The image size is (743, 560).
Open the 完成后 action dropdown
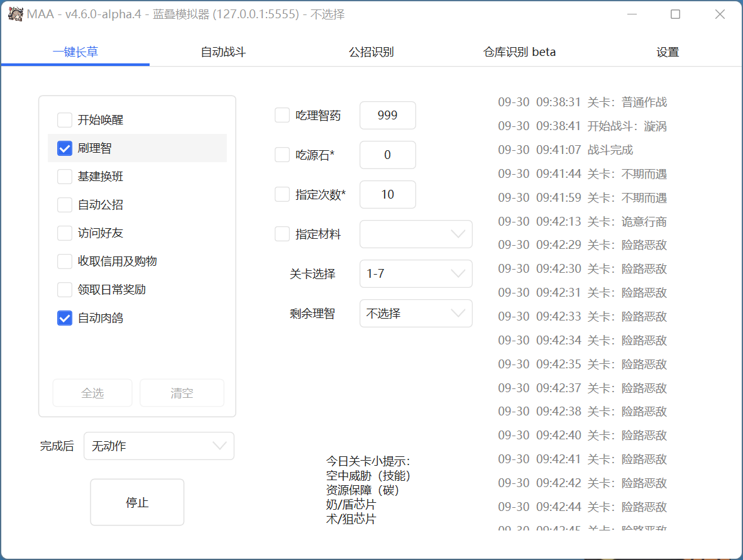[158, 446]
